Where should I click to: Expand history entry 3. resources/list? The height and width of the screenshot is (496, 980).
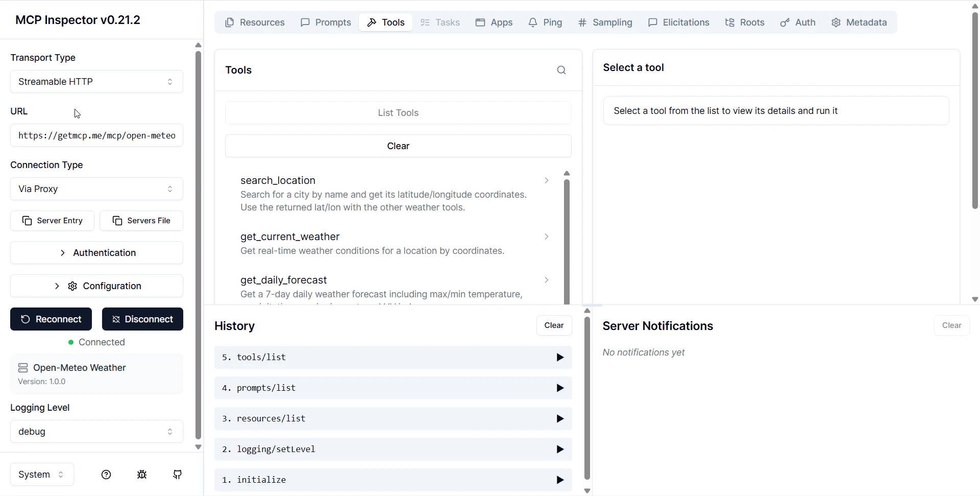click(x=393, y=419)
